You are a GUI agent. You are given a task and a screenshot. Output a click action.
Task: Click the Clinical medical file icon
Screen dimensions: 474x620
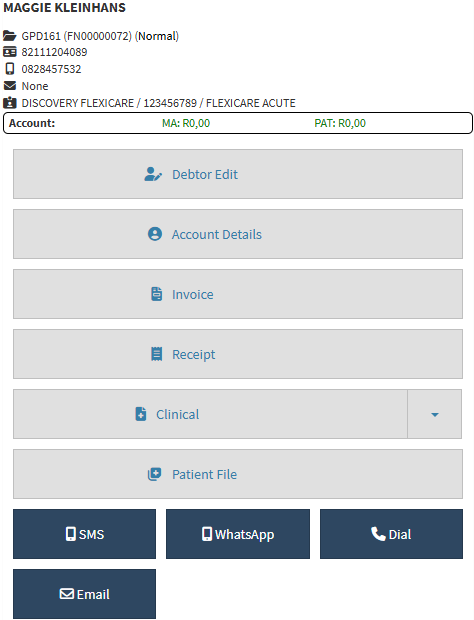click(x=141, y=414)
